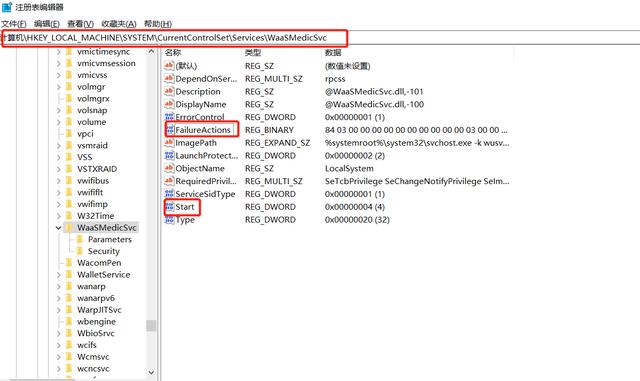The image size is (640, 381).
Task: Click the tree pane vertical scrollbar thumb
Action: pos(151,325)
